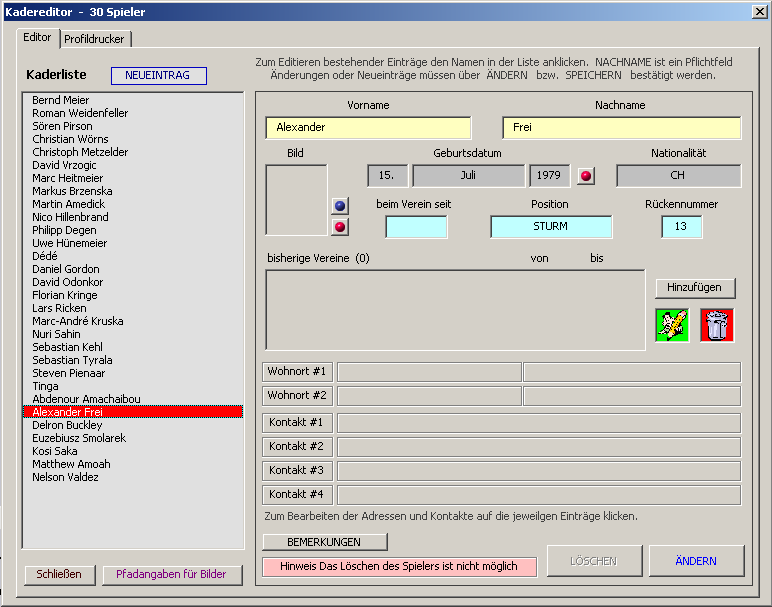
Task: Click the birth year field 1979
Action: (x=549, y=176)
